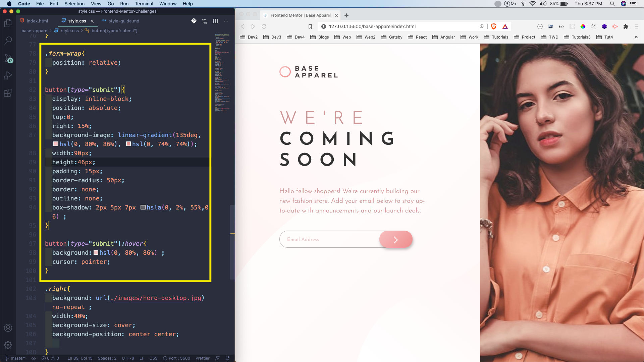This screenshot has height=362, width=644.
Task: Open the Run and Debug panel
Action: click(x=8, y=75)
